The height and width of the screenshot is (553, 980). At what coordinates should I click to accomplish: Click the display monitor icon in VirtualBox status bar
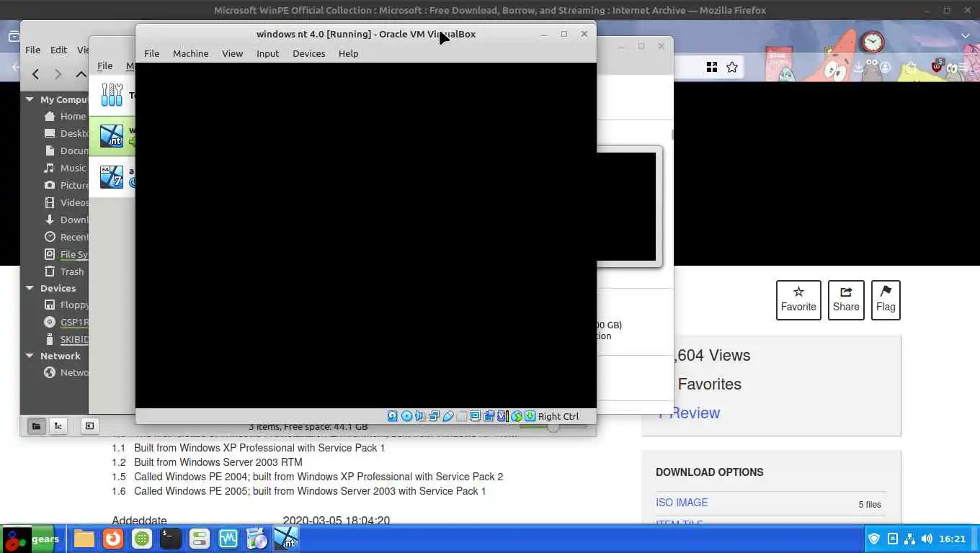click(476, 416)
